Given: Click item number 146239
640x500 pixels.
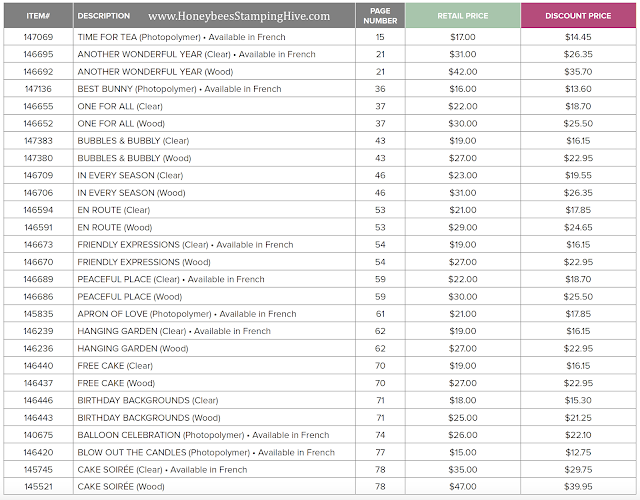Looking at the screenshot, I should click(38, 331).
